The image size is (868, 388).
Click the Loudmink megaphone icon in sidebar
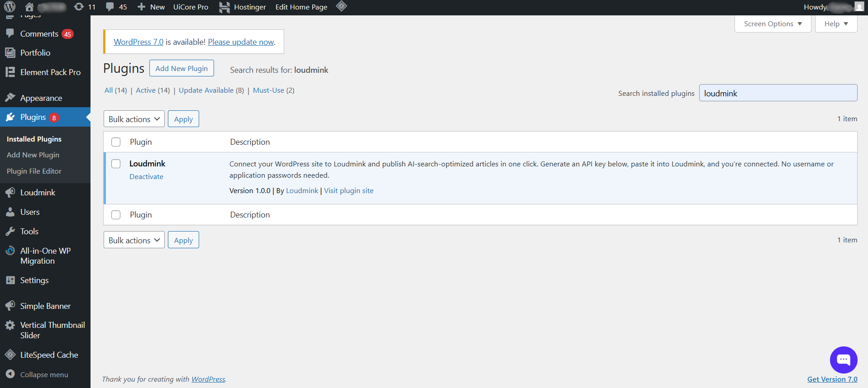pos(10,192)
